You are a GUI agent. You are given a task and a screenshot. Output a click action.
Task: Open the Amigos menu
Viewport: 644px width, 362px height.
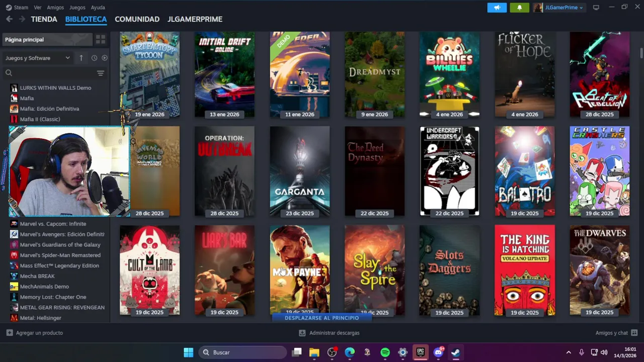pos(55,8)
